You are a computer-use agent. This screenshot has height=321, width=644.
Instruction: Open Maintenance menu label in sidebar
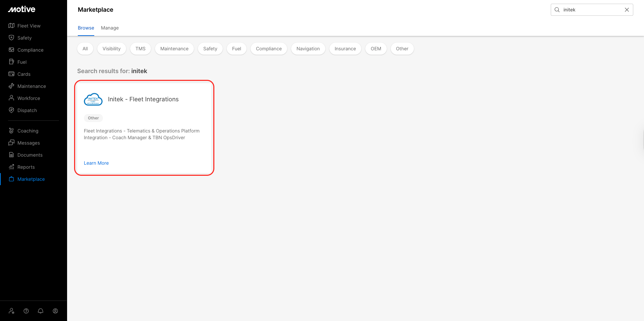[x=32, y=86]
